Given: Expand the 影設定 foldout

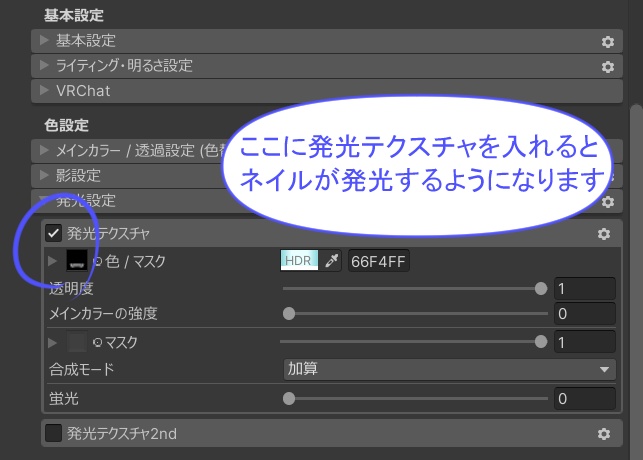Looking at the screenshot, I should [44, 175].
